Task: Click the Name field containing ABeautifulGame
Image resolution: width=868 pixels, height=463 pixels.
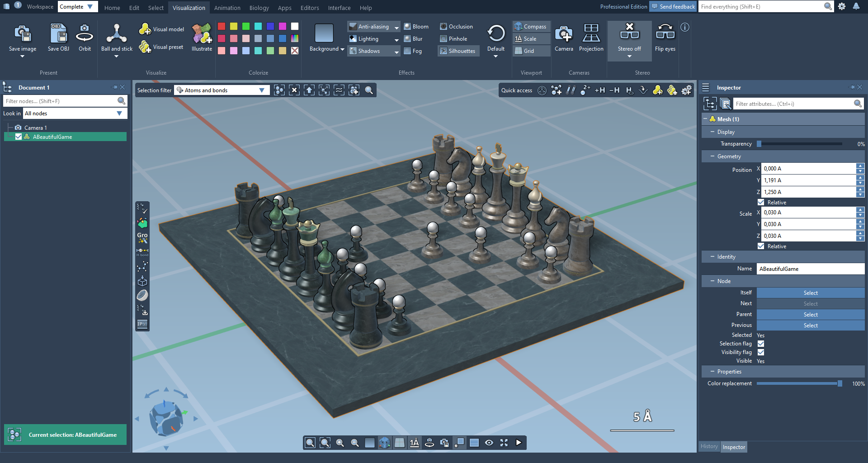Action: 810,269
